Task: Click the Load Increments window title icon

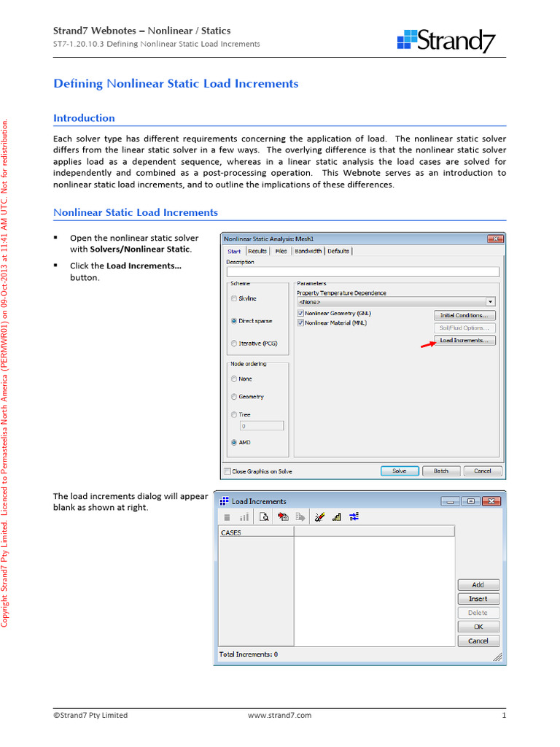Action: pyautogui.click(x=224, y=501)
